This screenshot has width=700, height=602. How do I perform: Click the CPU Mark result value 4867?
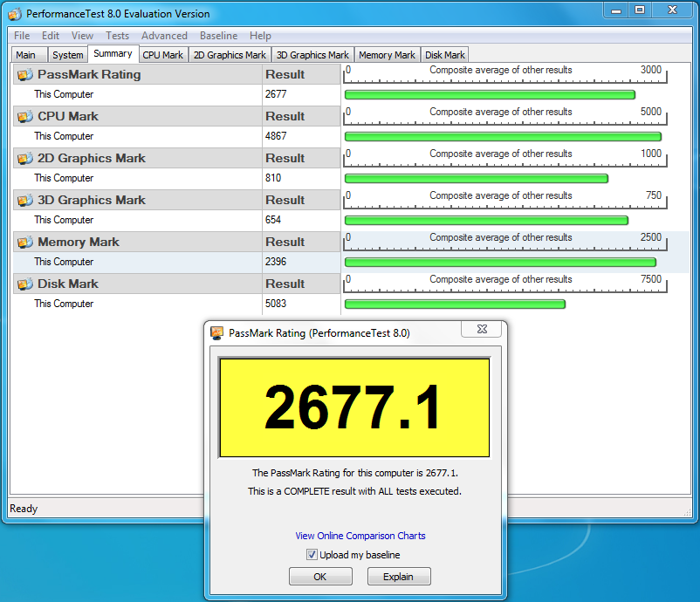click(276, 136)
